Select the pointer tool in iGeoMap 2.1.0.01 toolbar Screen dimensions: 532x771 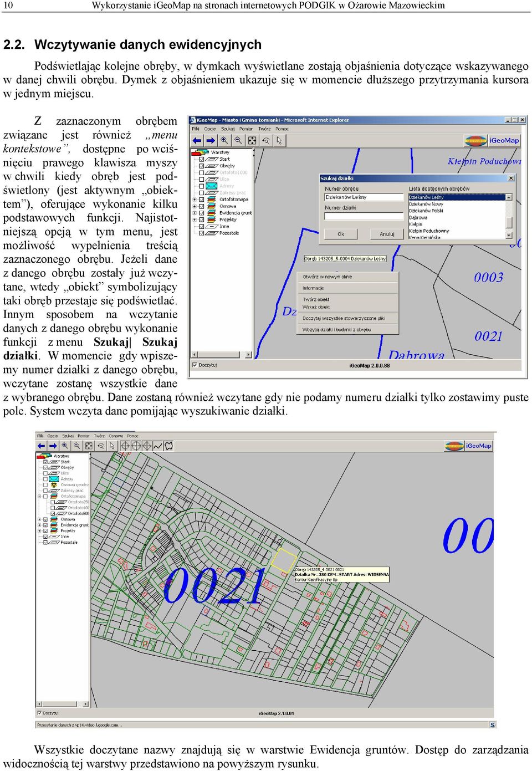112,446
